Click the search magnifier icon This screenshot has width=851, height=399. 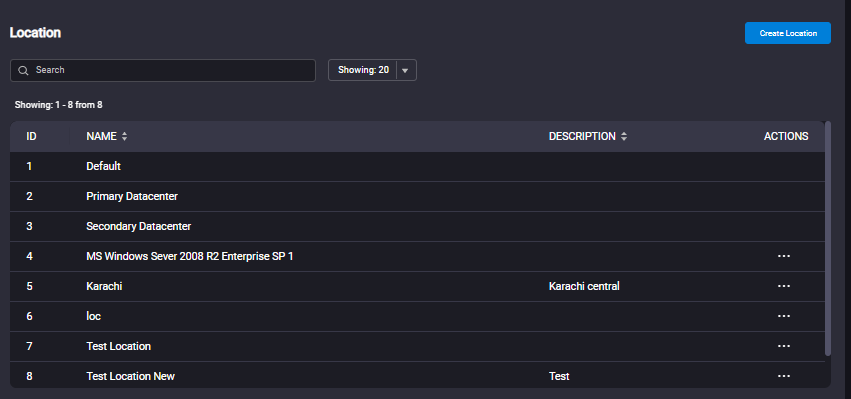23,71
